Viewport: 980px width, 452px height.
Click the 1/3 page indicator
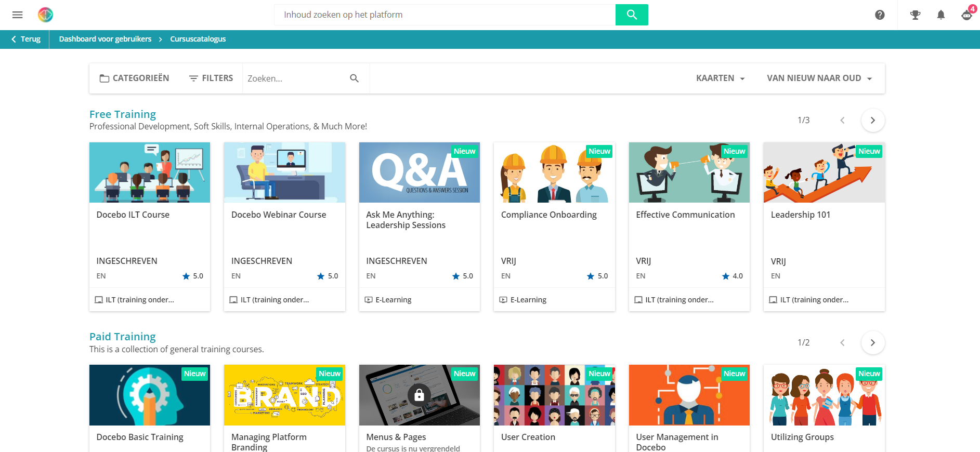point(803,120)
